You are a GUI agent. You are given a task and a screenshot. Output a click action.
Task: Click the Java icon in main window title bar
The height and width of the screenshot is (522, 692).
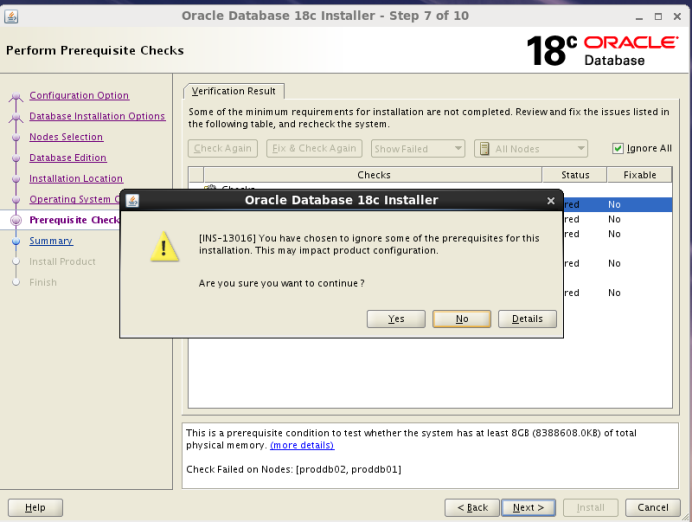pyautogui.click(x=11, y=16)
